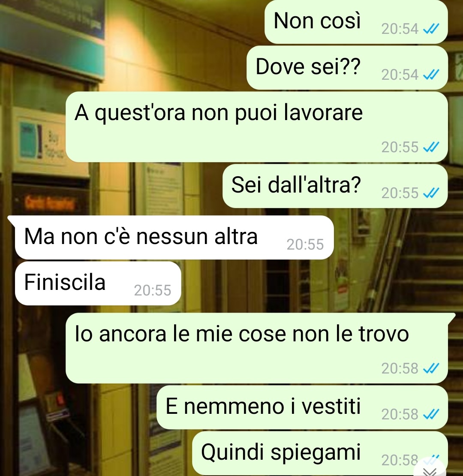Viewport: 463px width, 476px height.
Task: Select message "Io ancora le mie cose non le trovo"
Action: (x=257, y=348)
